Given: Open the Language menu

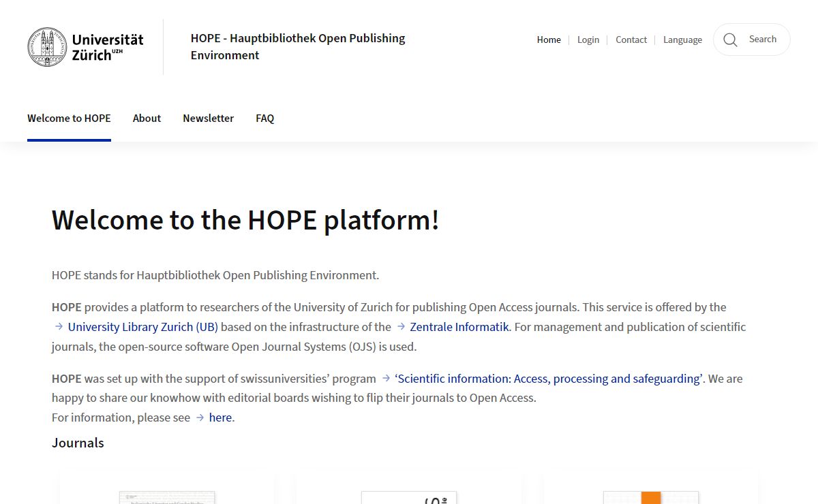Looking at the screenshot, I should tap(682, 40).
